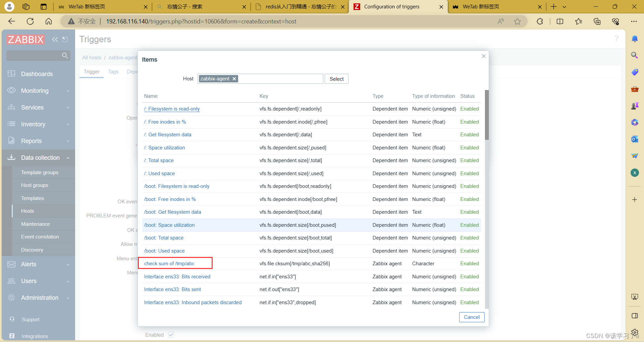644x342 pixels.
Task: Open the collections icon
Action: (597, 21)
